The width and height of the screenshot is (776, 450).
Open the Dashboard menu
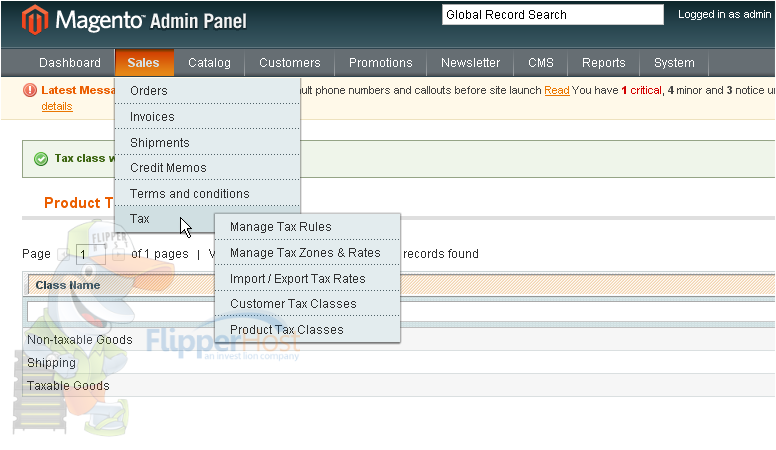[70, 63]
